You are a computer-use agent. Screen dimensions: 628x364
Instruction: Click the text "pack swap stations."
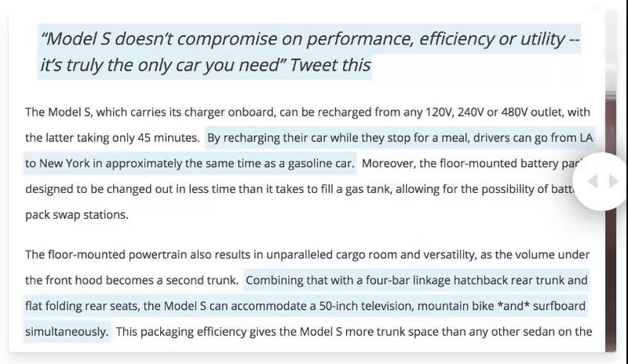77,215
